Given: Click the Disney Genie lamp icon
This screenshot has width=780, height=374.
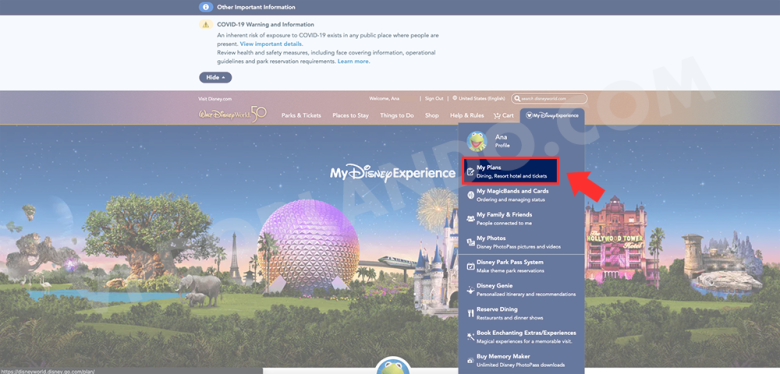Looking at the screenshot, I should (x=470, y=290).
